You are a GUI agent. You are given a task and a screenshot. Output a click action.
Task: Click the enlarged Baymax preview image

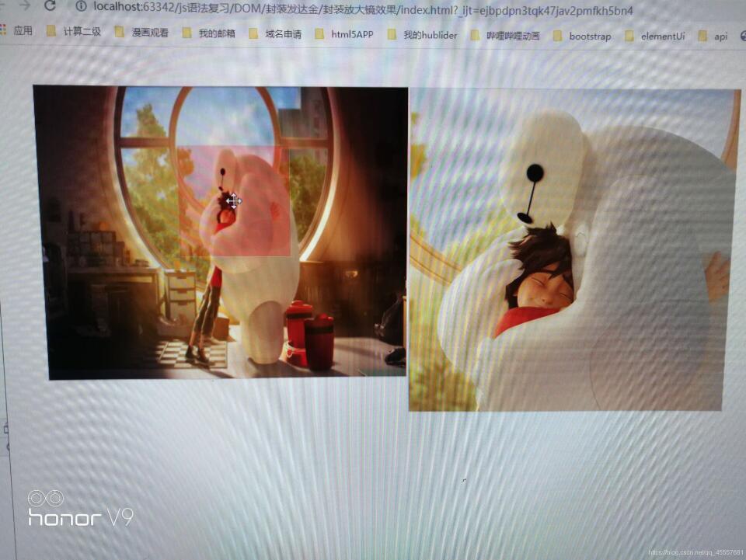click(x=573, y=249)
